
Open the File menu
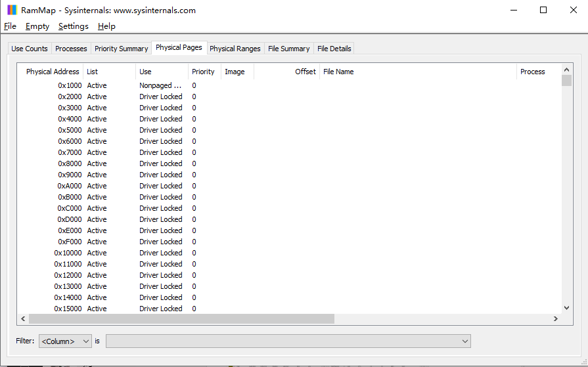10,26
